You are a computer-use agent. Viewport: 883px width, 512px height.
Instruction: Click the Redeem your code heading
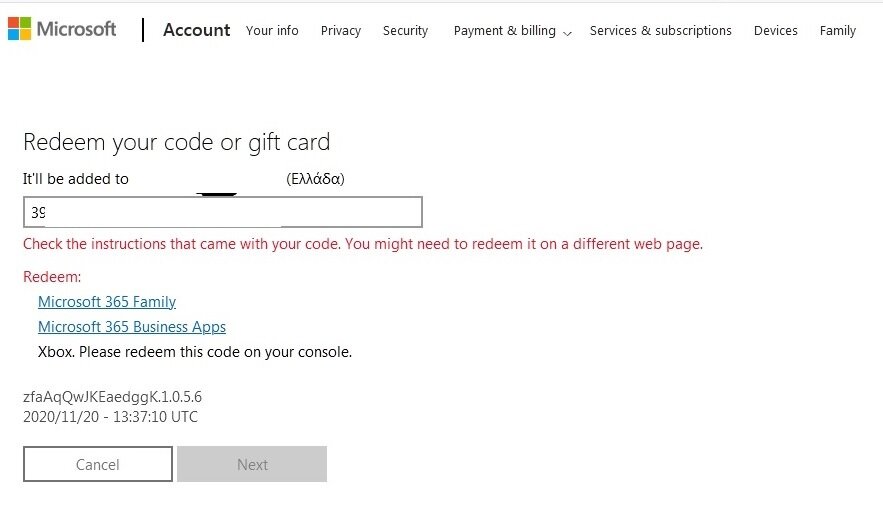pyautogui.click(x=176, y=142)
